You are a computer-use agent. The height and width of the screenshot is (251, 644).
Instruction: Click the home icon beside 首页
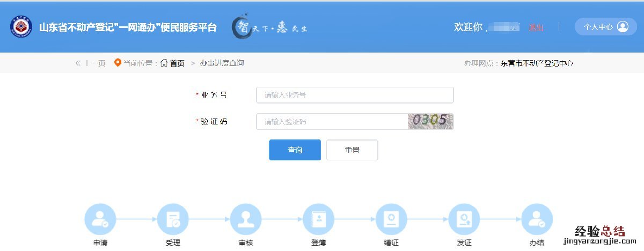coord(164,63)
